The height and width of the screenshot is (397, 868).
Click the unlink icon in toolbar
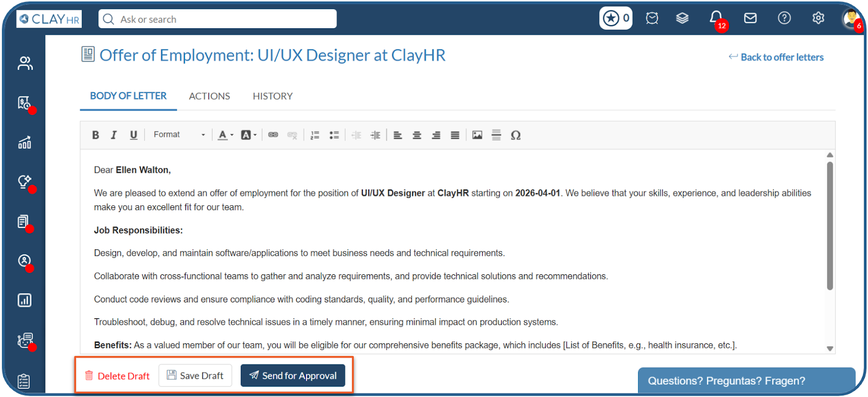pyautogui.click(x=292, y=135)
